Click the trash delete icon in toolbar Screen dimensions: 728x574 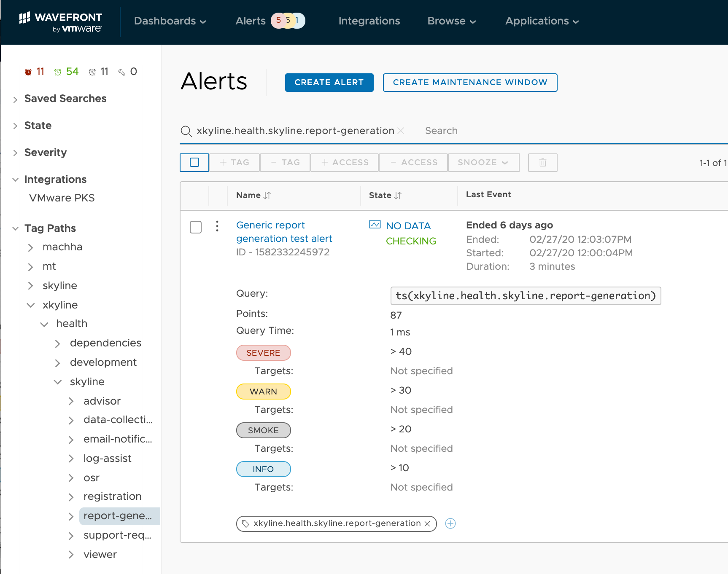click(x=542, y=163)
